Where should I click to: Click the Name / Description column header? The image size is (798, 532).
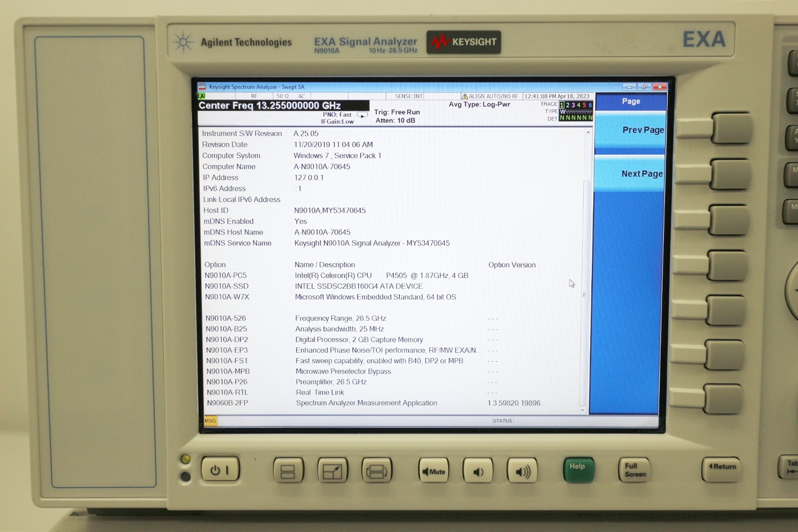point(325,265)
